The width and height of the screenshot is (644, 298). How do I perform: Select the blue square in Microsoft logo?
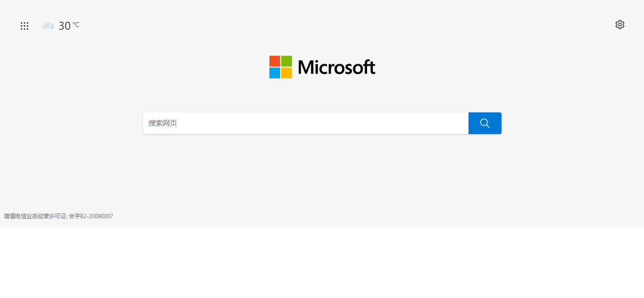point(275,73)
